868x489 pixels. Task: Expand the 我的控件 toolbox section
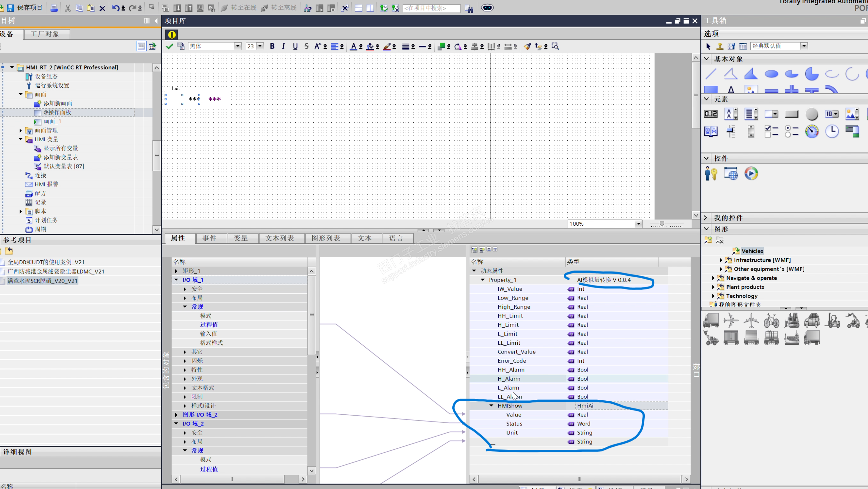coord(706,218)
